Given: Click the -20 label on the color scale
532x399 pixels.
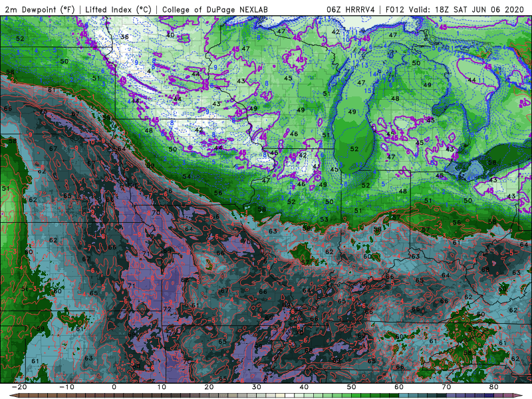Looking at the screenshot, I should (19, 387).
